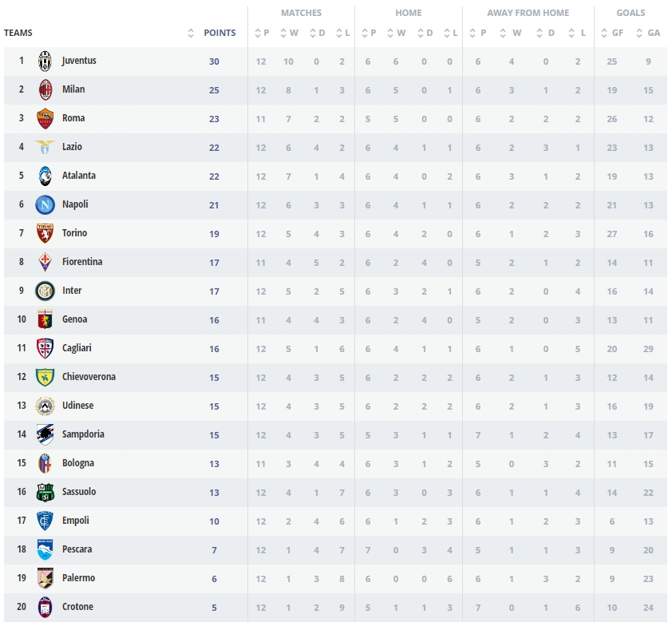Click the Fiorentina club crest icon
This screenshot has height=626, width=672.
click(x=45, y=263)
